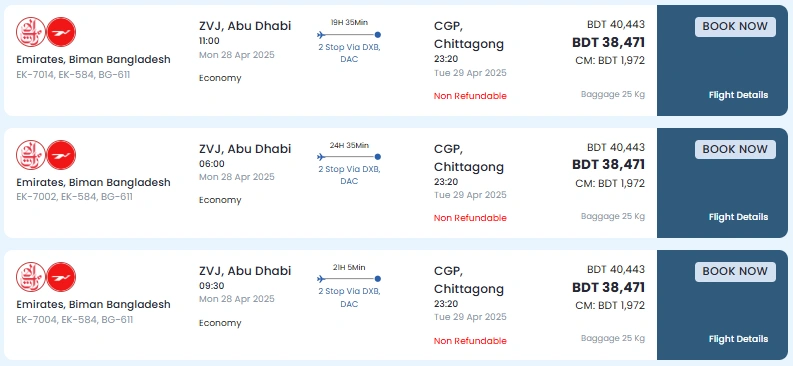Click airplane icon on 21H 5Min route
The width and height of the screenshot is (793, 366).
pos(321,279)
